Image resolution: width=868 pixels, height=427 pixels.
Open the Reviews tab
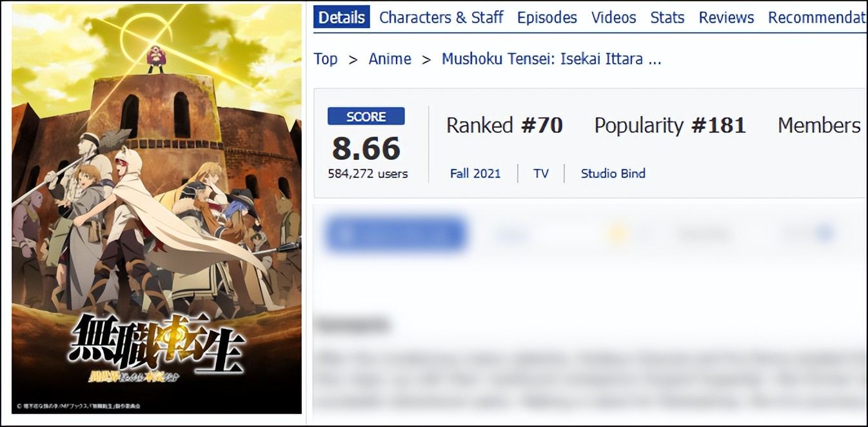tap(726, 17)
